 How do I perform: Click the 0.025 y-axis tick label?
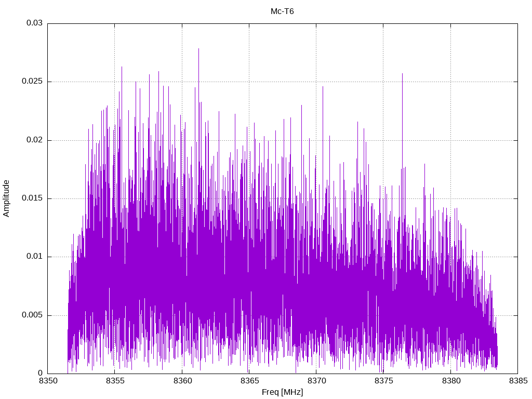[32, 82]
